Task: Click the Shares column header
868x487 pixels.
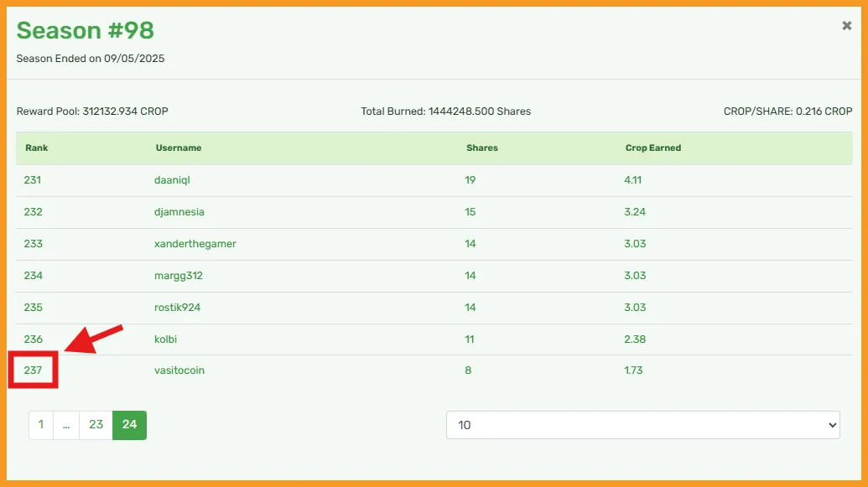Action: coord(482,148)
